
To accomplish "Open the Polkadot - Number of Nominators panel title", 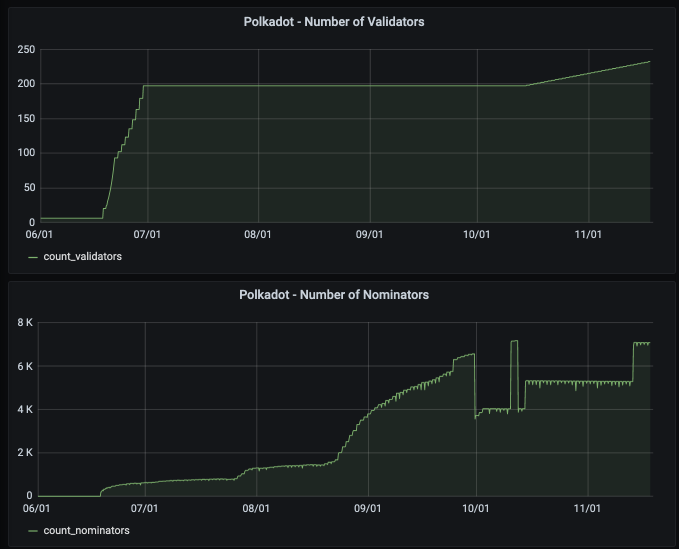I will [x=334, y=295].
